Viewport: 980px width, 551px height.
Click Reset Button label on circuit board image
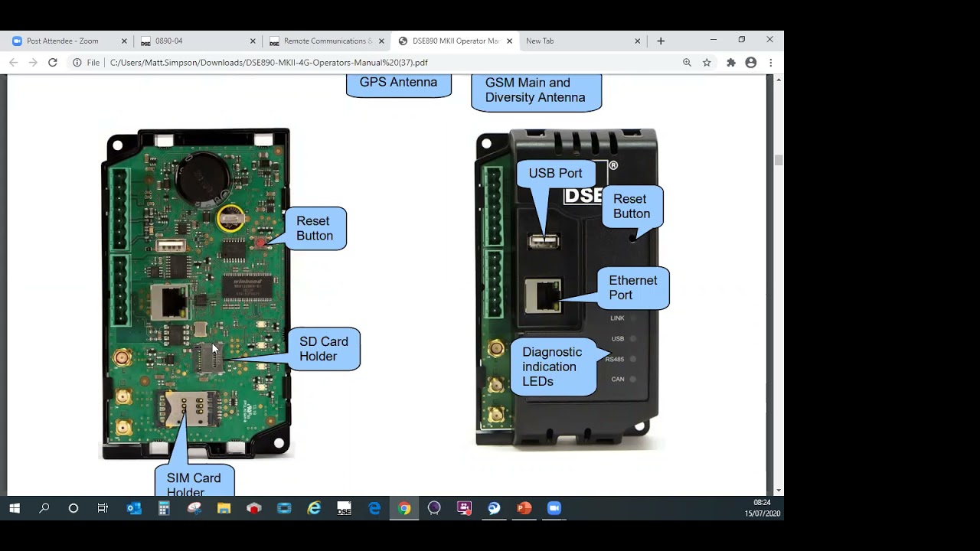(x=315, y=228)
